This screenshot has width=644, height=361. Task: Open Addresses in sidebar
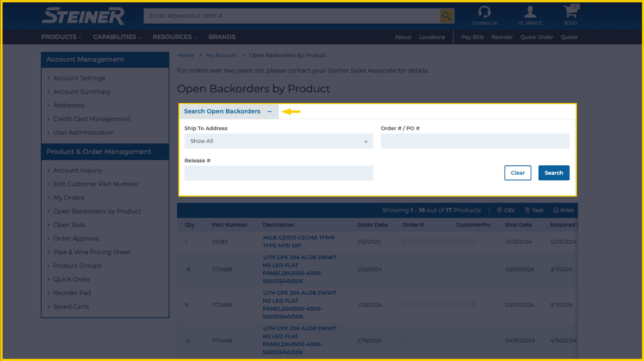click(x=69, y=105)
